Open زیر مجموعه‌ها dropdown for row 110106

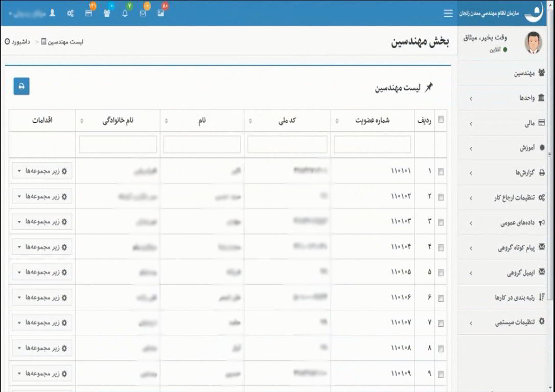[42, 298]
